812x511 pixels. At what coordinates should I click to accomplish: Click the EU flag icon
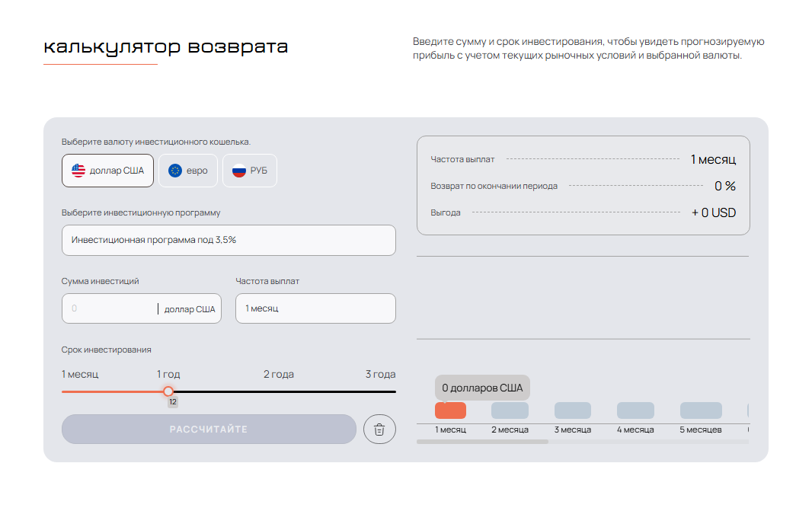pyautogui.click(x=175, y=171)
